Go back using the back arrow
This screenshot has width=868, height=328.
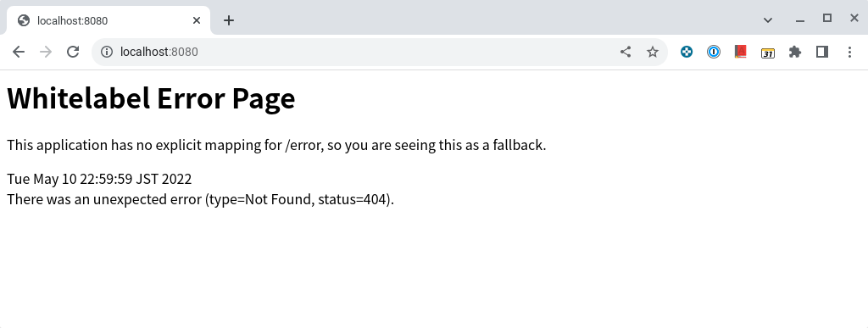[x=19, y=52]
